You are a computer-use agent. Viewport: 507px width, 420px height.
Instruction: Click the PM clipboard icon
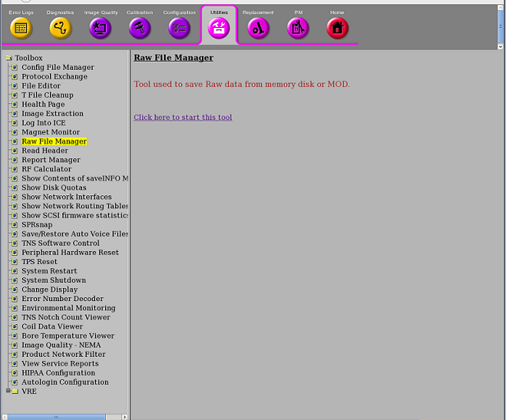tap(298, 28)
